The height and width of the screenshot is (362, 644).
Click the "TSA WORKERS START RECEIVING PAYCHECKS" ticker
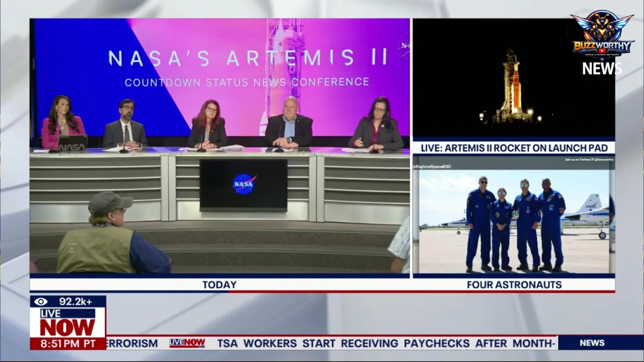pyautogui.click(x=343, y=343)
